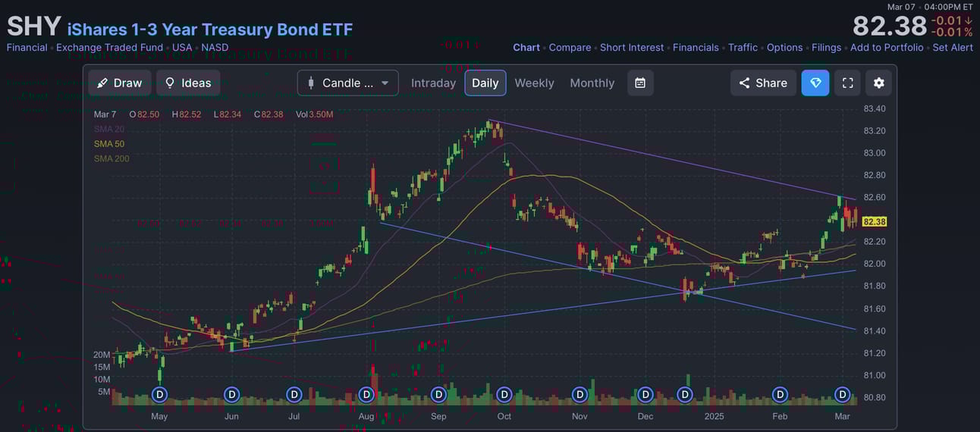The image size is (980, 432).
Task: Click Set Alert
Action: tap(953, 47)
